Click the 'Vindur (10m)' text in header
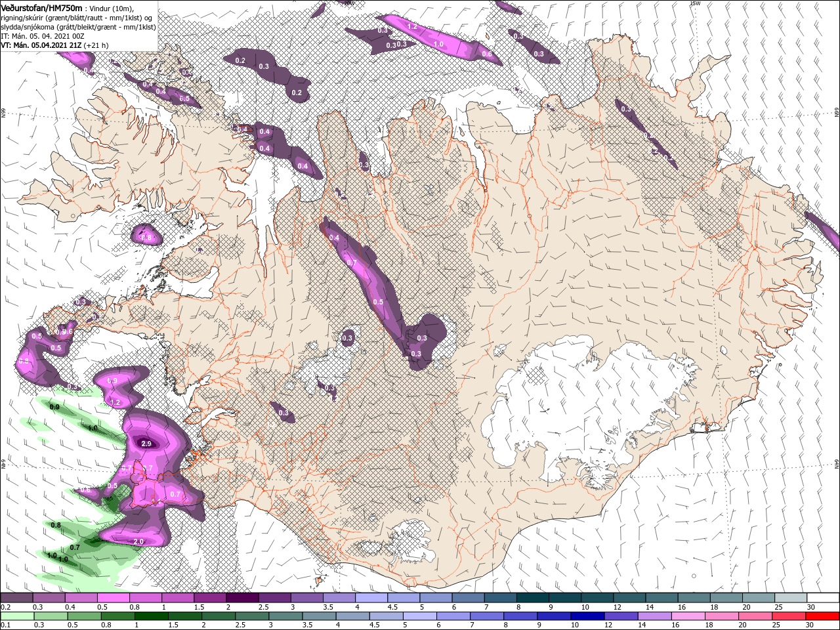Image resolution: width=840 pixels, height=630 pixels. 112,8
